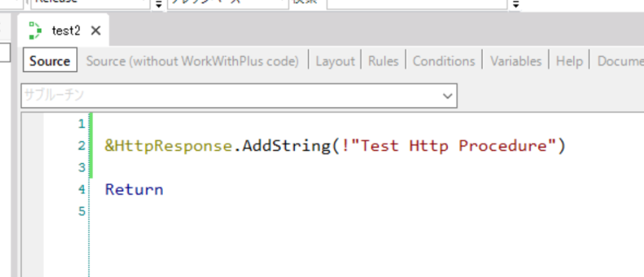Image resolution: width=644 pixels, height=277 pixels.
Task: Show the Variables tab
Action: click(515, 61)
